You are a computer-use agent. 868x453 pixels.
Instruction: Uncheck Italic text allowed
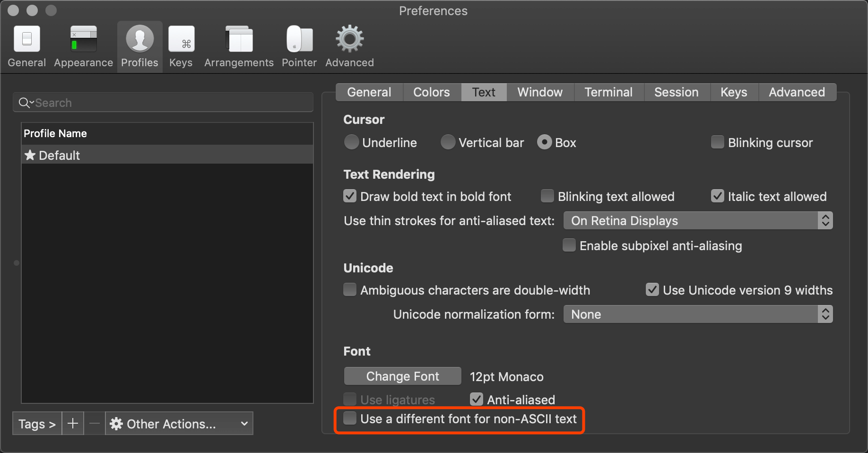tap(718, 196)
